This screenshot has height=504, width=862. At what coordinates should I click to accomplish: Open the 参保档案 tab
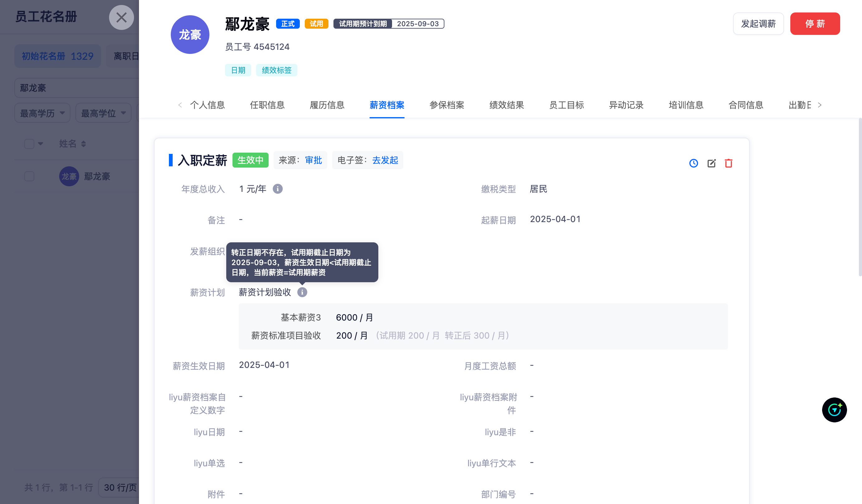447,105
